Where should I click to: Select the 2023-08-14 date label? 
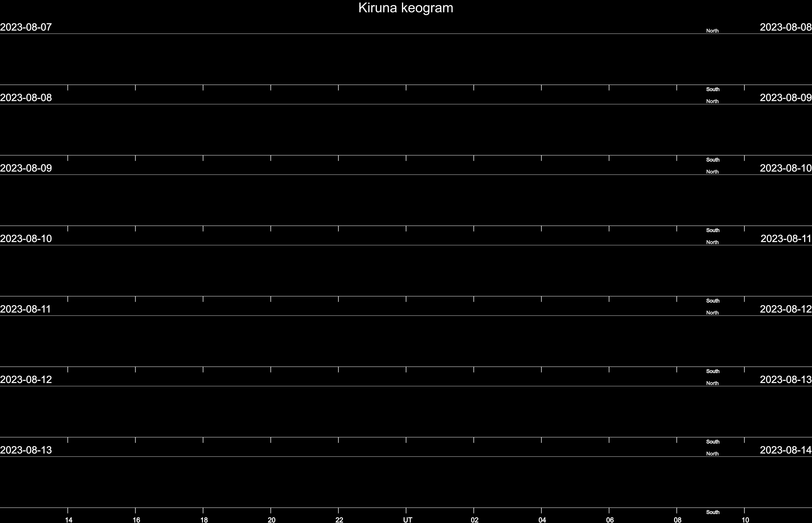coord(786,450)
